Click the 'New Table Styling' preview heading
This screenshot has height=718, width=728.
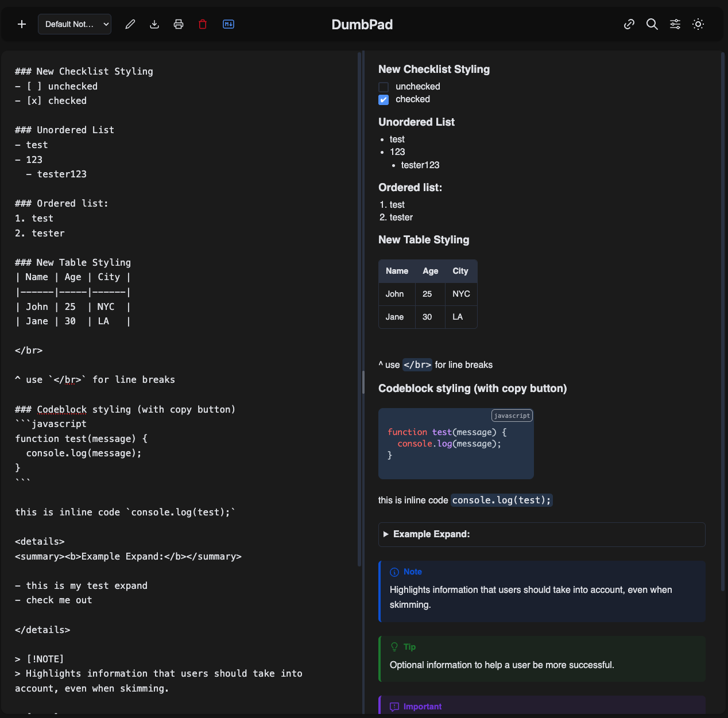pyautogui.click(x=424, y=240)
